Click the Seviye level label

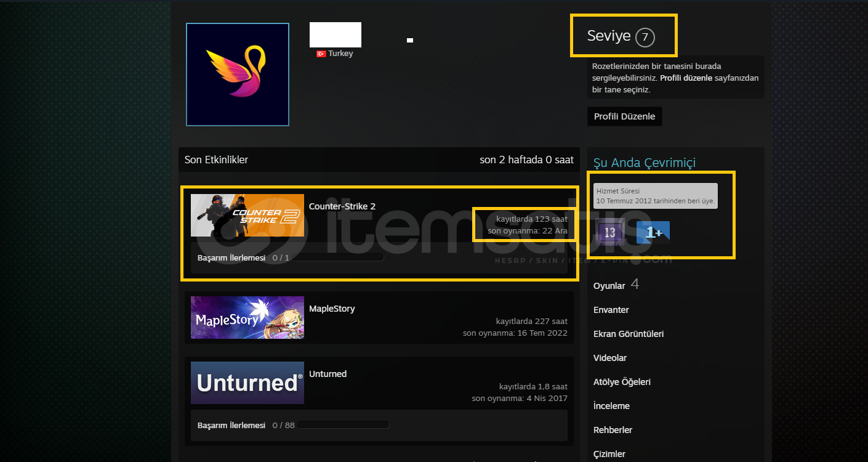click(x=609, y=36)
